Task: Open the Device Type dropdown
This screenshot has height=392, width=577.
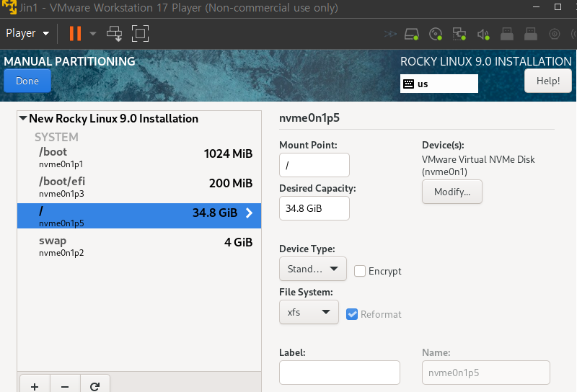Action: (x=313, y=269)
